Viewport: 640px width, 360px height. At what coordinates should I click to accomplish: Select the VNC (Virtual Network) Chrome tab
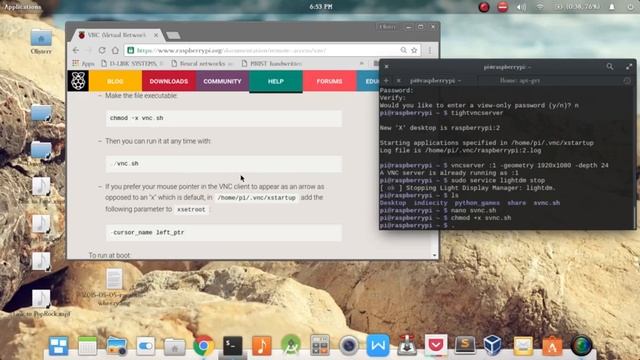click(x=117, y=35)
